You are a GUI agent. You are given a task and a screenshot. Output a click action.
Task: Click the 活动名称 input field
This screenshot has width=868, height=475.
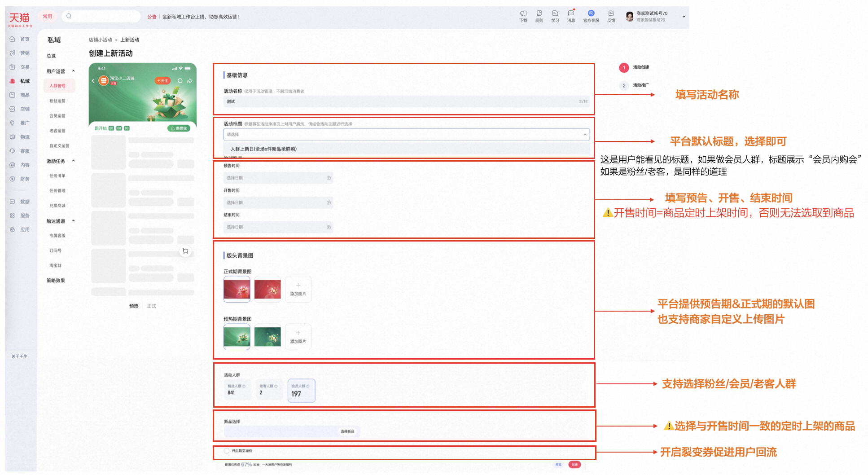(x=406, y=101)
